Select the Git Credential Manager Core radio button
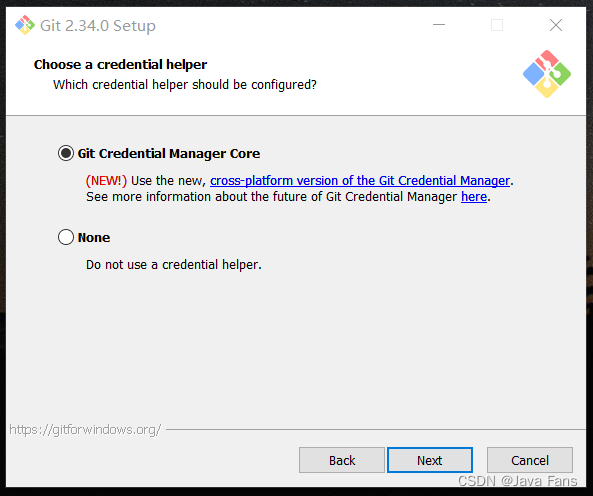This screenshot has width=593, height=496. tap(66, 153)
